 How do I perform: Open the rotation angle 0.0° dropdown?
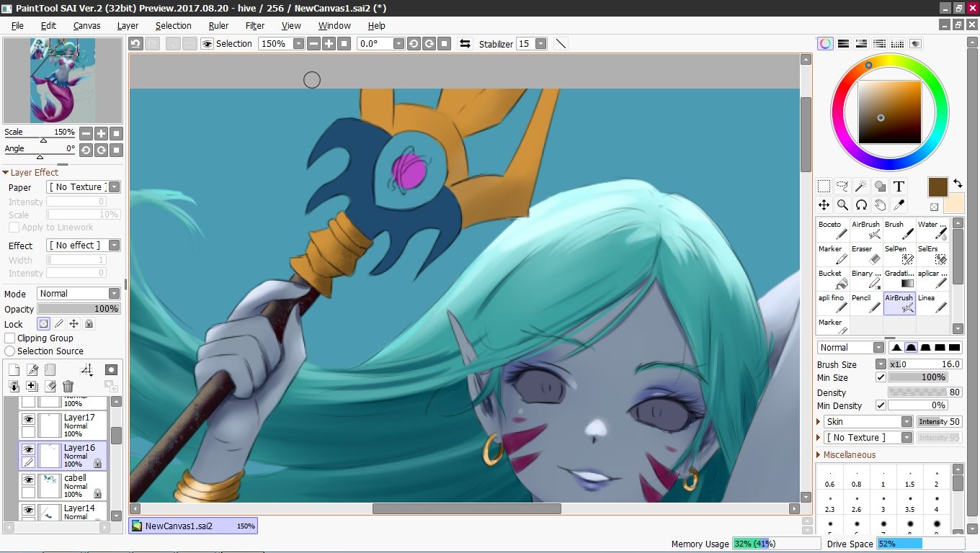click(398, 44)
